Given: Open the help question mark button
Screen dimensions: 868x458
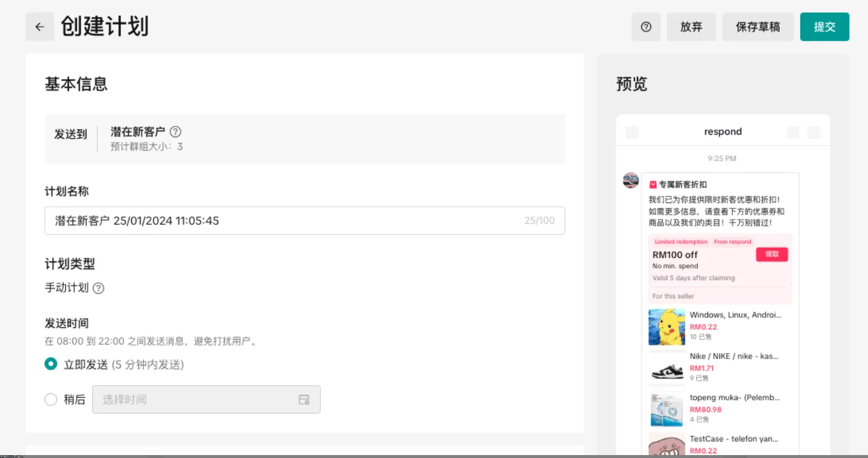Looking at the screenshot, I should pyautogui.click(x=646, y=27).
